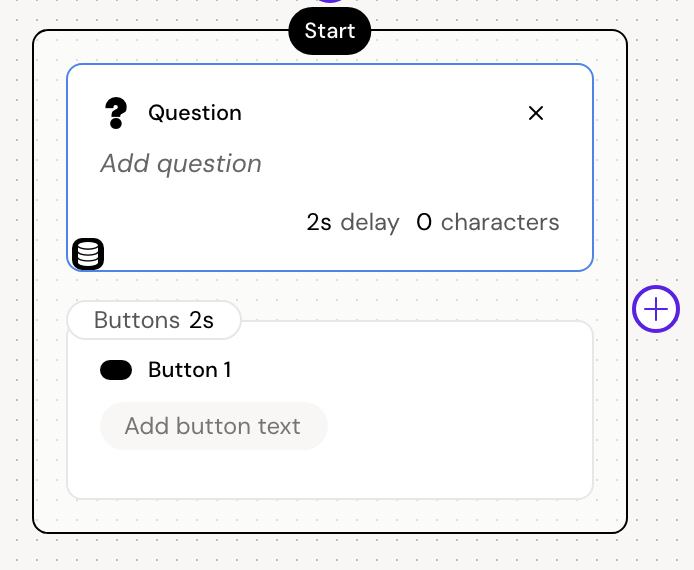Click the word Buttons in the block header
Screen dimensions: 694x570
coord(137,320)
